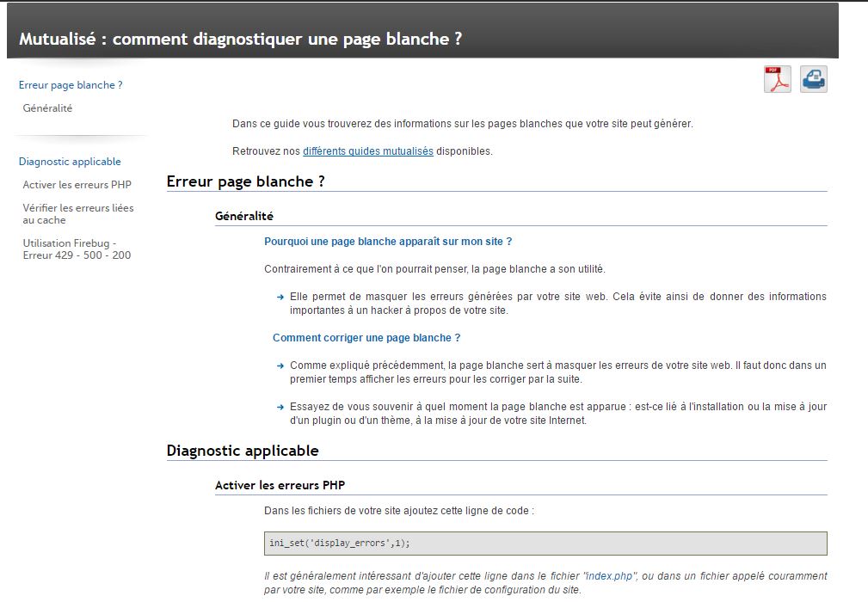The height and width of the screenshot is (602, 868).
Task: Open 'Utilisation Firebug - Erreur 429 - 500 - 200'
Action: (77, 249)
